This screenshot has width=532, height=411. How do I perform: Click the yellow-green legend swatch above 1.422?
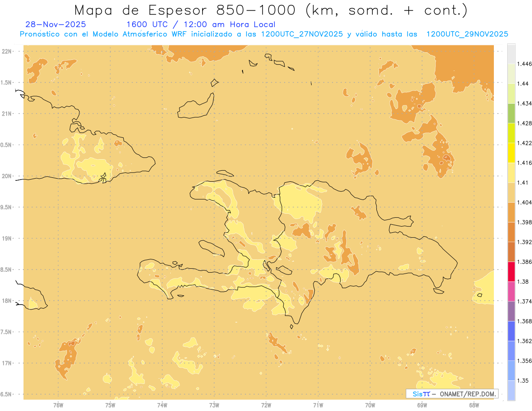pyautogui.click(x=511, y=133)
